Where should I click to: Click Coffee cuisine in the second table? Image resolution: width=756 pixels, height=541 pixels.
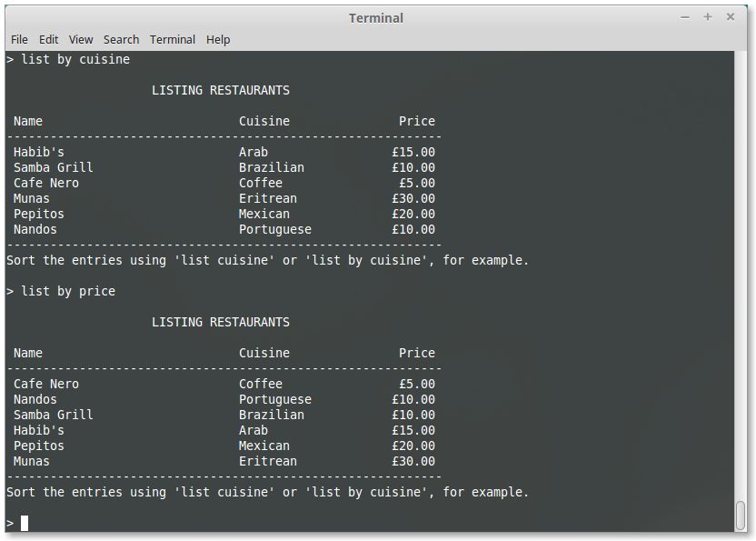261,384
